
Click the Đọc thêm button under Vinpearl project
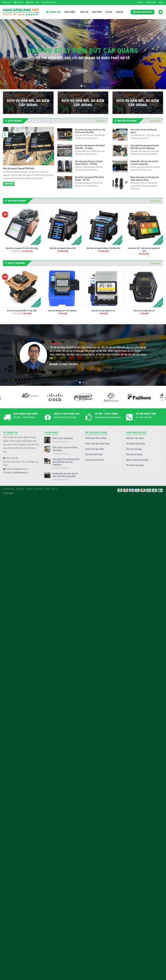pos(9,184)
